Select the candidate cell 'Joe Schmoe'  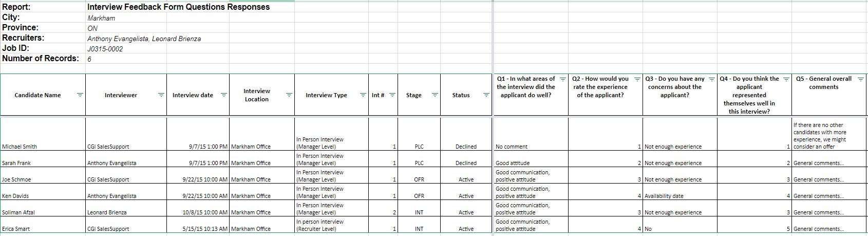coord(43,175)
